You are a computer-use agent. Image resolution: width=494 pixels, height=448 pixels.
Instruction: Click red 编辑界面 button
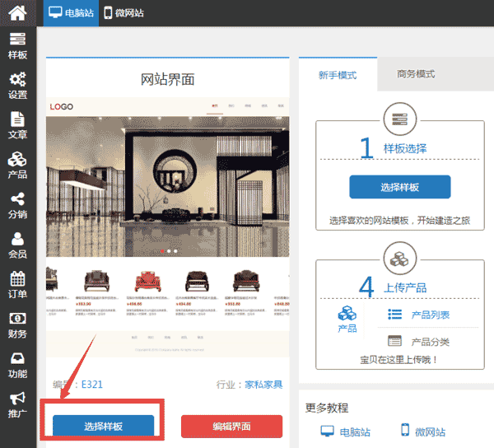pyautogui.click(x=231, y=427)
